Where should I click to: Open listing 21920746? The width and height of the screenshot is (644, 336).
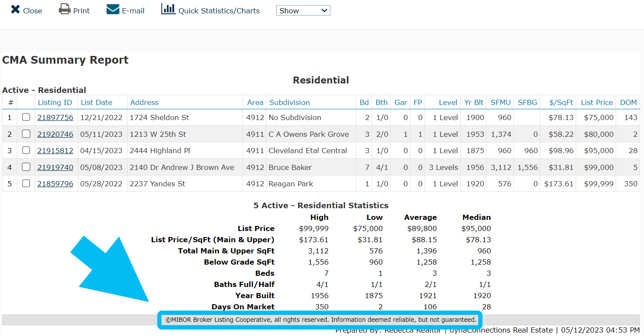[55, 134]
